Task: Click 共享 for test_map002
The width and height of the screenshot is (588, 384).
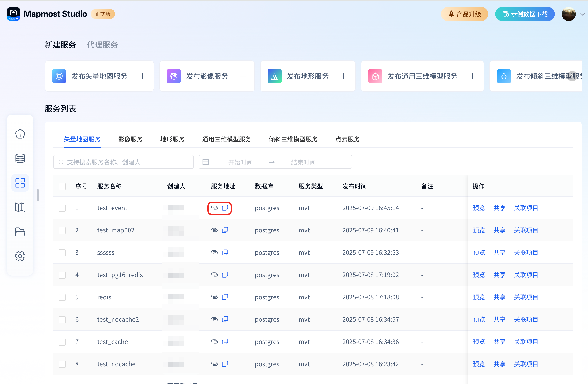Action: point(499,230)
